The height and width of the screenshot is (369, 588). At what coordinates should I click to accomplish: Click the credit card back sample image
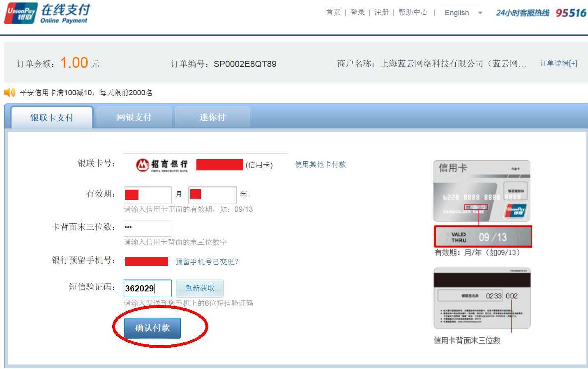[x=482, y=298]
